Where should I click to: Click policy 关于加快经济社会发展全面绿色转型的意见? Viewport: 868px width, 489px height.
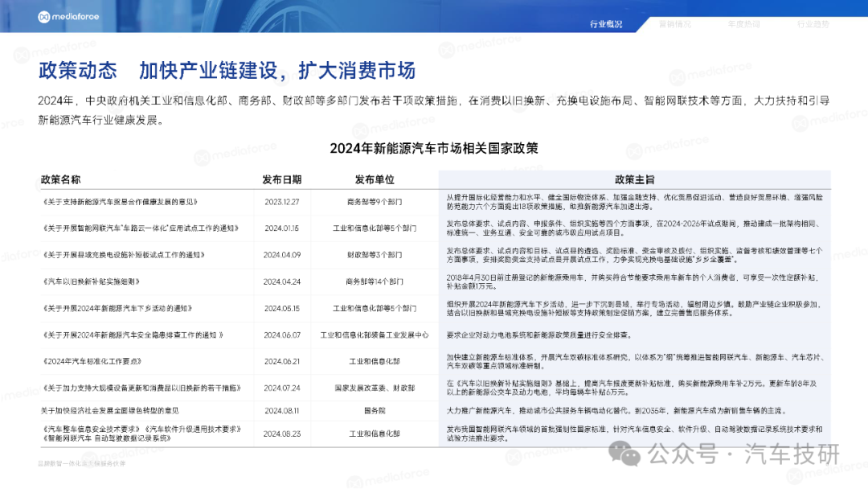tap(109, 411)
